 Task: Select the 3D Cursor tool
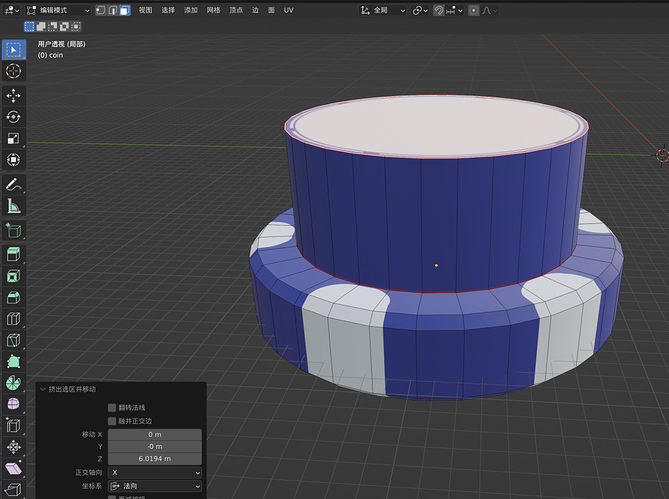tap(13, 71)
